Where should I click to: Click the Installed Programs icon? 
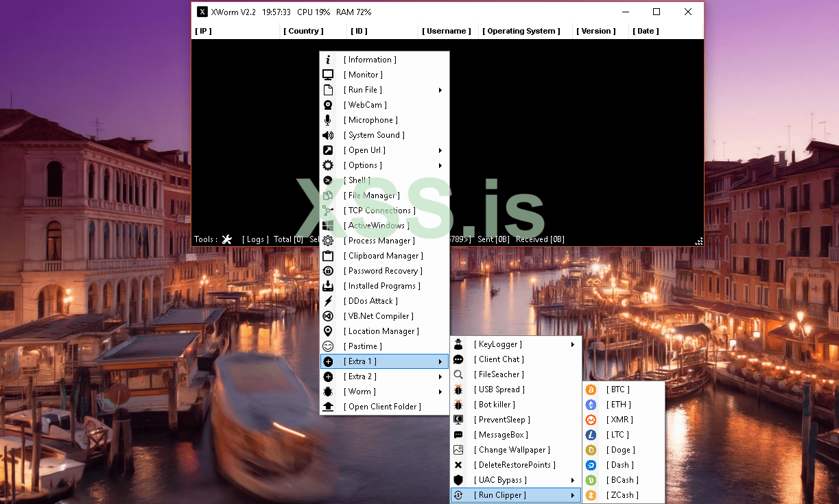click(328, 286)
